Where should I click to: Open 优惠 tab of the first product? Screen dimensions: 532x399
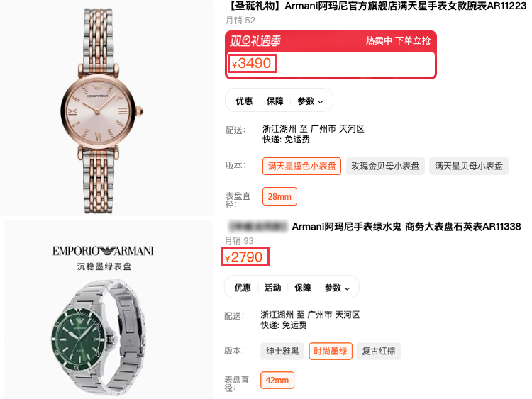244,101
